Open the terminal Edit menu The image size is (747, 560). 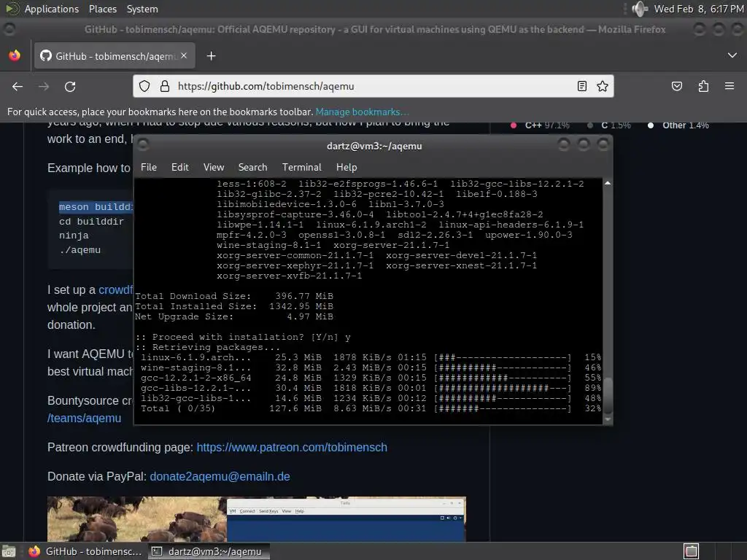tap(179, 167)
